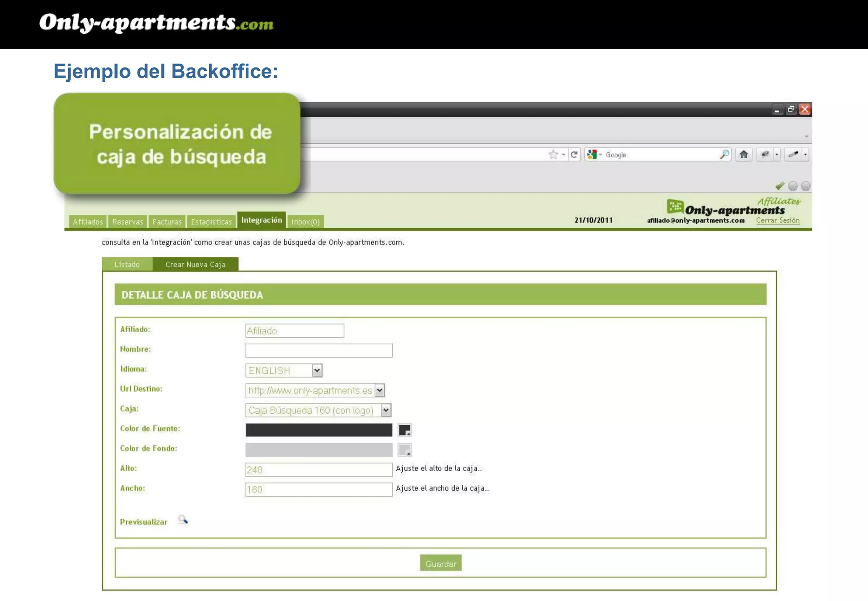Click the Previsualizar label
The height and width of the screenshot is (601, 868).
(144, 522)
